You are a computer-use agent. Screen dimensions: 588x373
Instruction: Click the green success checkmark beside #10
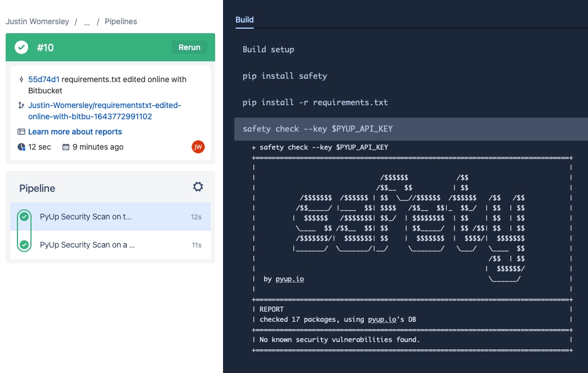[x=21, y=47]
